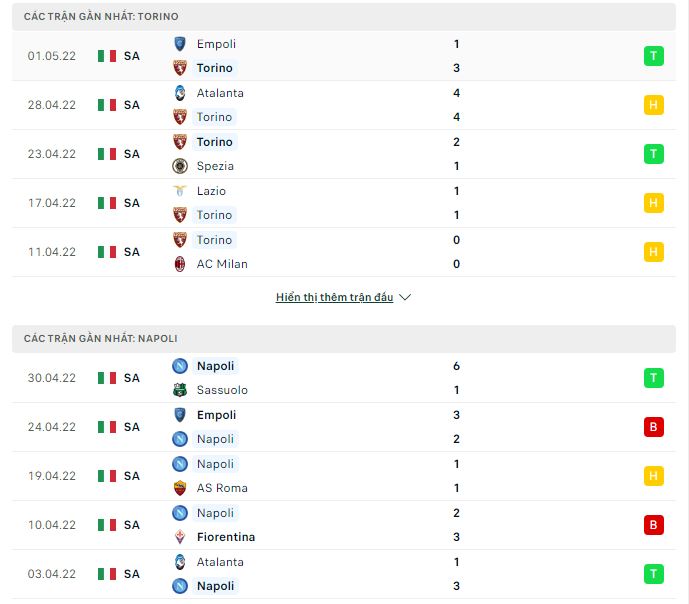Click the green T badge for Empoli–Torino
This screenshot has width=689, height=604.
point(653,56)
